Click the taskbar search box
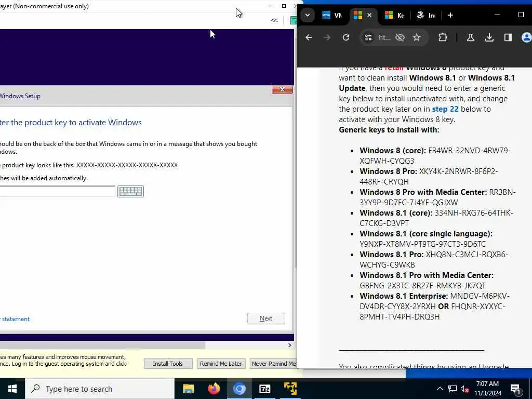Screen dimensions: 532x399 pos(99,389)
